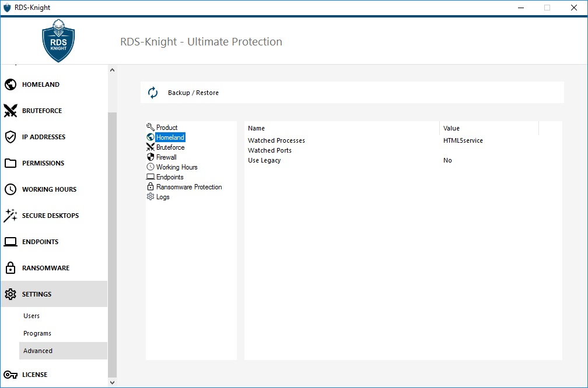This screenshot has width=588, height=388.
Task: Click the Working Hours clock icon in tree
Action: tap(150, 167)
